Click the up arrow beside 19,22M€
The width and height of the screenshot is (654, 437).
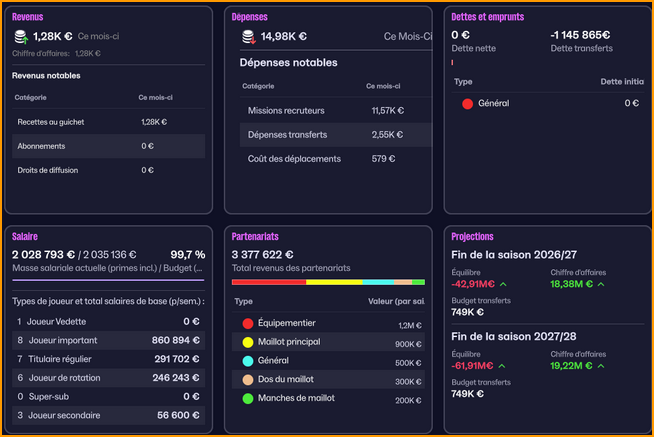(x=600, y=367)
